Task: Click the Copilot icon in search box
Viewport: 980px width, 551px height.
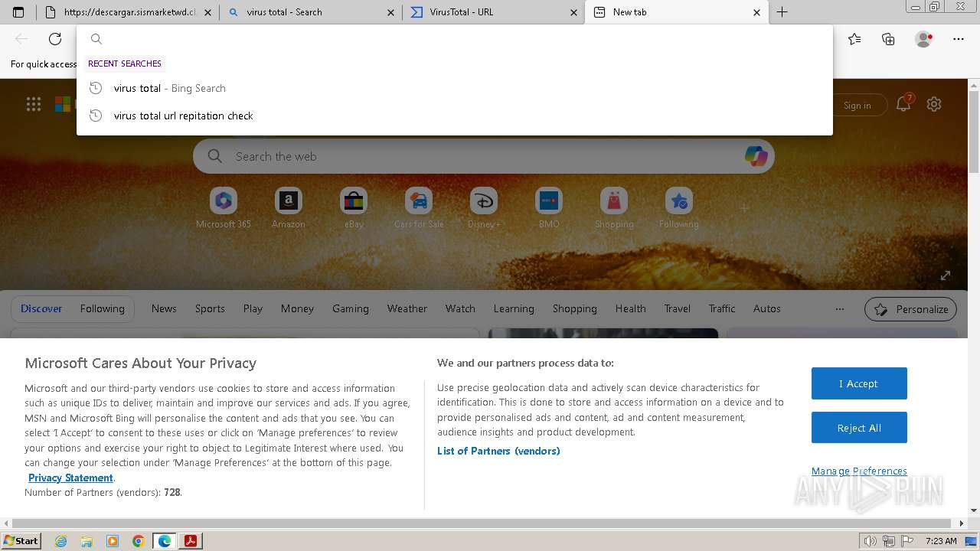Action: [756, 156]
